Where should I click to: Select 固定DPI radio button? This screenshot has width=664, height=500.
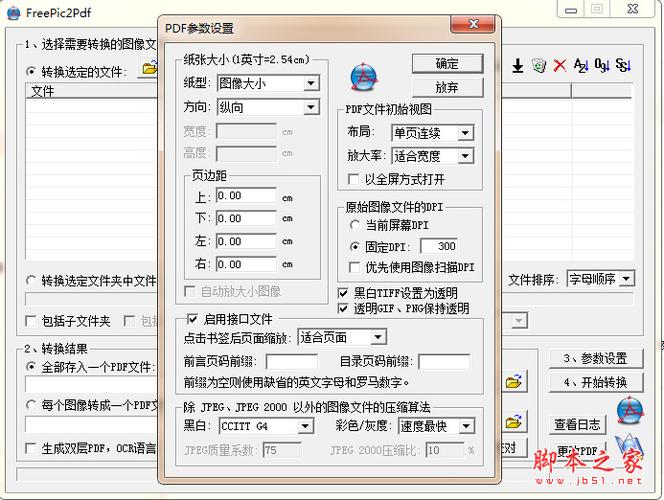(x=355, y=246)
